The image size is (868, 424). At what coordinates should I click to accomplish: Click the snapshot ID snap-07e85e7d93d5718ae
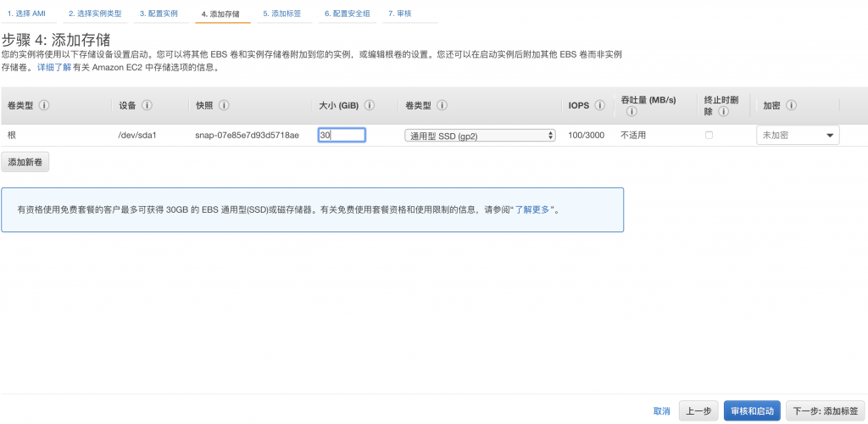click(247, 135)
